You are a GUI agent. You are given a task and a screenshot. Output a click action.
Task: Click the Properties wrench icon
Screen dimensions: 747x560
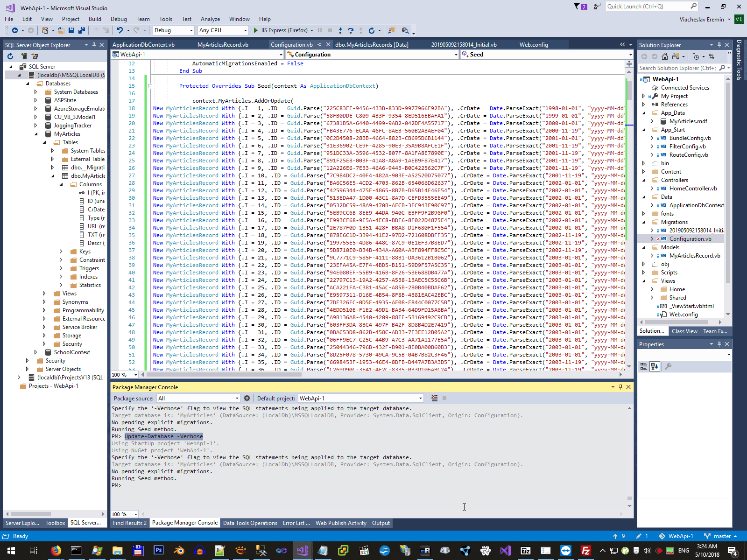point(668,366)
